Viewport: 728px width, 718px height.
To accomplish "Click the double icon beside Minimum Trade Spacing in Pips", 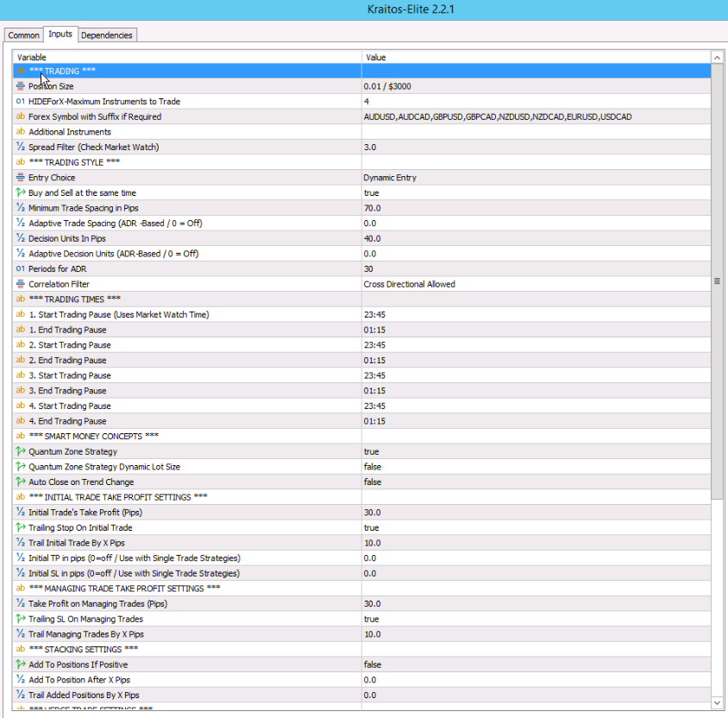I will click(x=21, y=208).
